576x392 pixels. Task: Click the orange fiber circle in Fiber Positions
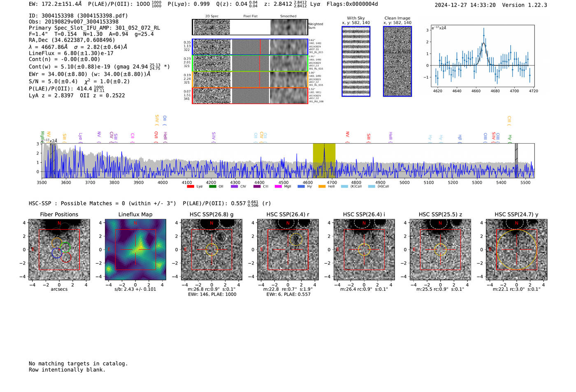[x=57, y=243]
